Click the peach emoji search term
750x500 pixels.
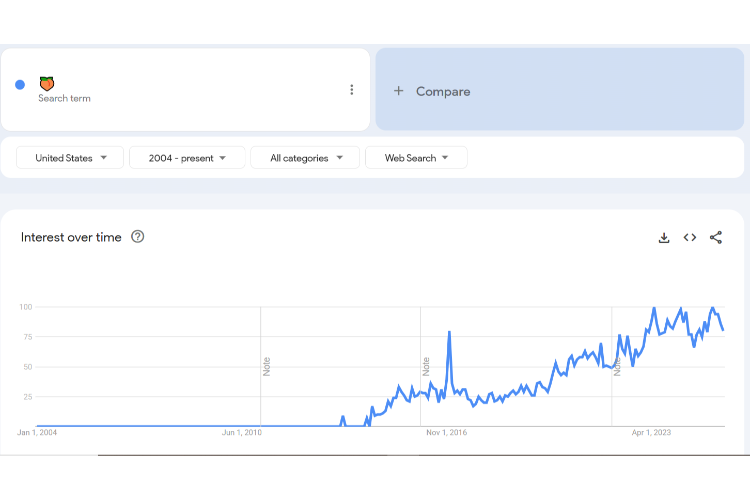(47, 84)
